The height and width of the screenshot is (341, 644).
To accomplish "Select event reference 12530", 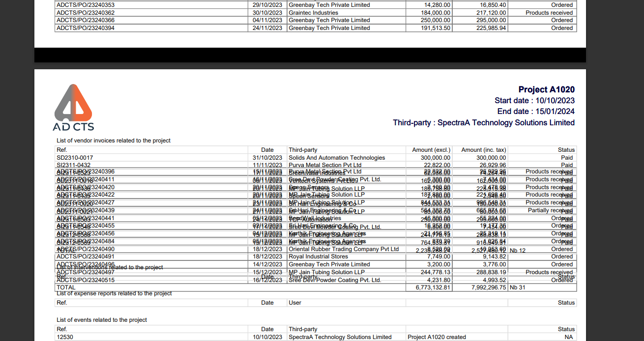I will coord(64,337).
